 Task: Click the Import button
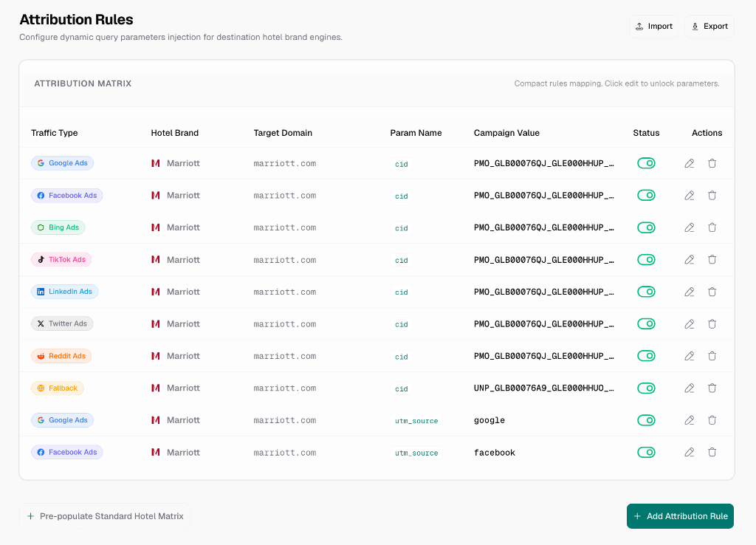654,27
